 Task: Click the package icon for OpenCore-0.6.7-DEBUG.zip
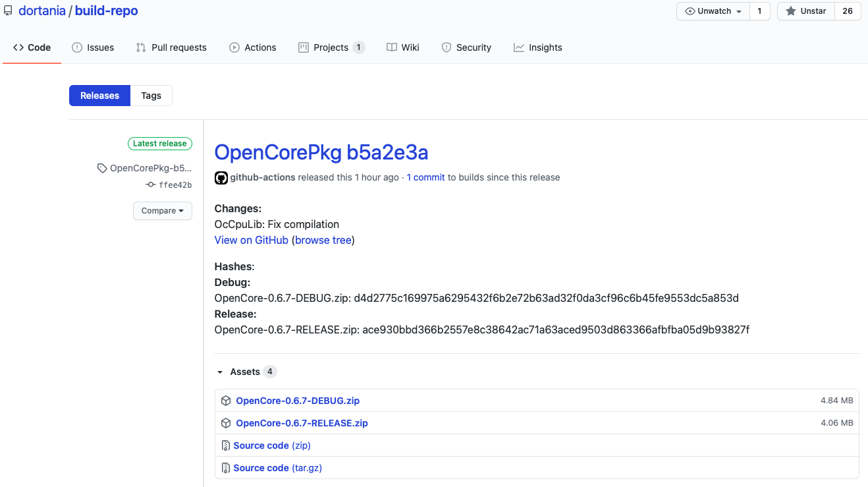coord(226,401)
